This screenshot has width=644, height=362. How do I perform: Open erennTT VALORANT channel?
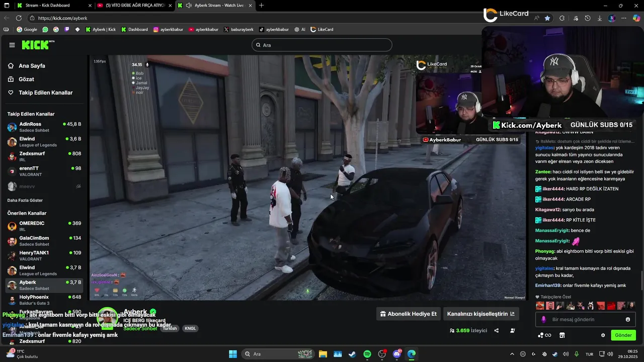(x=44, y=171)
